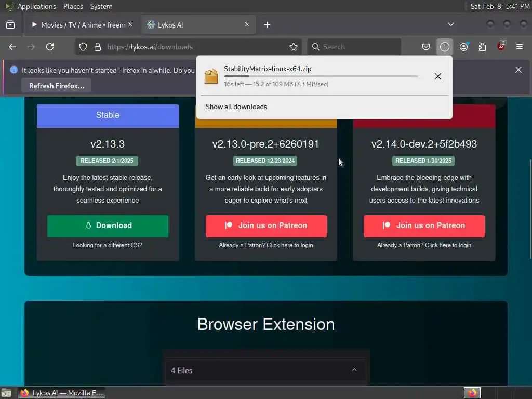Image resolution: width=532 pixels, height=399 pixels.
Task: Click Looking for a different OS? link
Action: 108,245
